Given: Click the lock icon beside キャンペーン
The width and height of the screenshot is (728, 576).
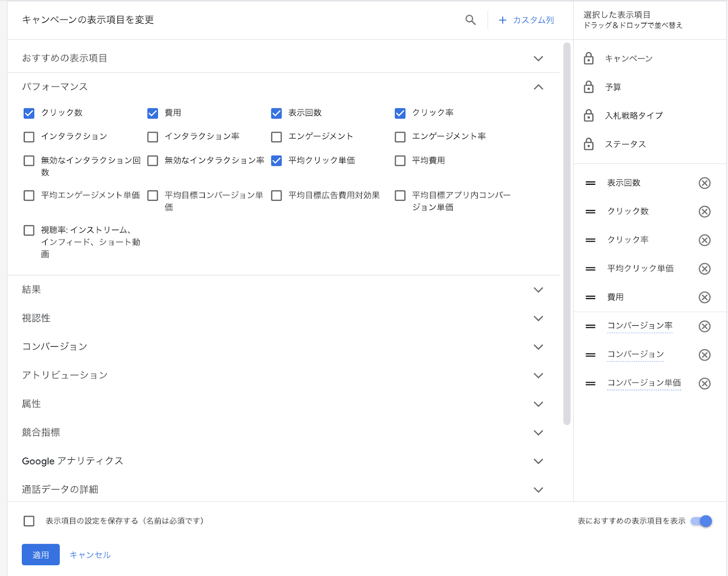Looking at the screenshot, I should point(589,58).
